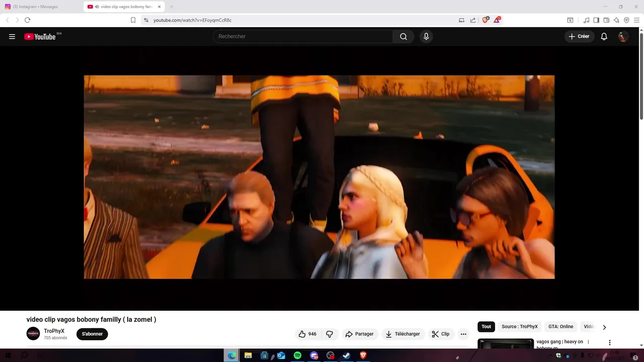
Task: Open a new browser tab
Action: [x=172, y=7]
